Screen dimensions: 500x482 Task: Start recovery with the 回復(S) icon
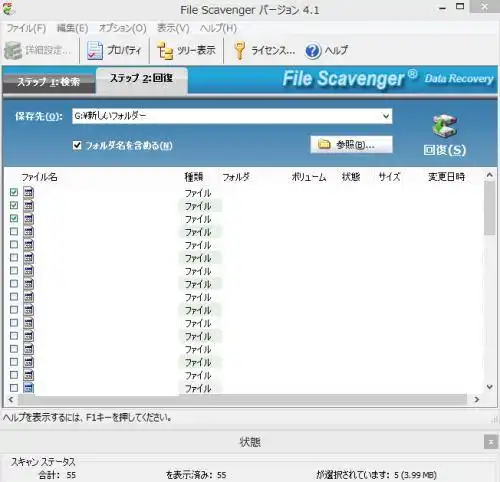click(x=444, y=136)
